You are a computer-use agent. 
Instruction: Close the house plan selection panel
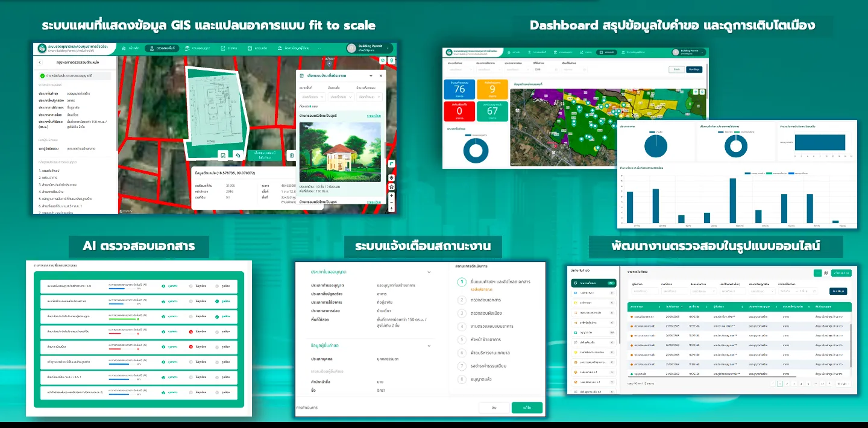point(380,76)
